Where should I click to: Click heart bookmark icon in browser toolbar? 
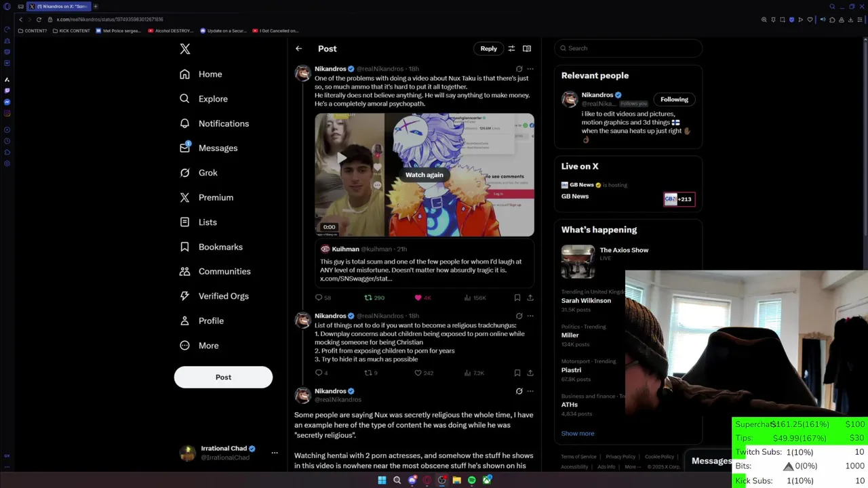810,20
